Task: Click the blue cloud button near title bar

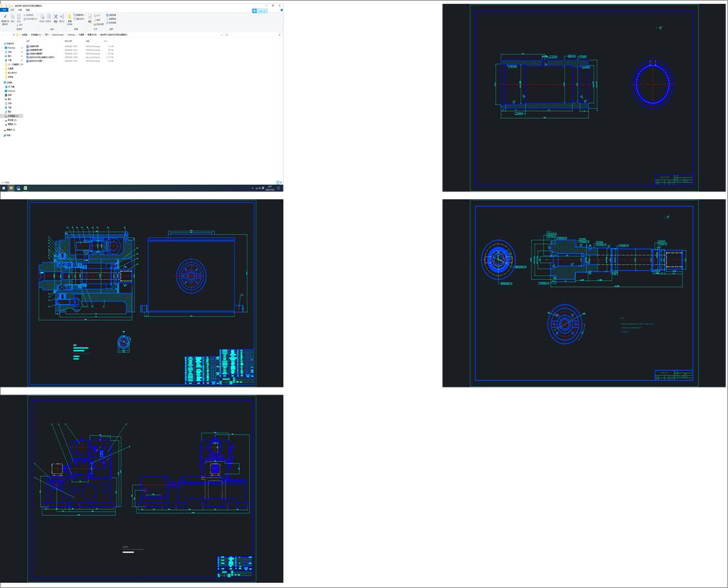Action: click(260, 10)
